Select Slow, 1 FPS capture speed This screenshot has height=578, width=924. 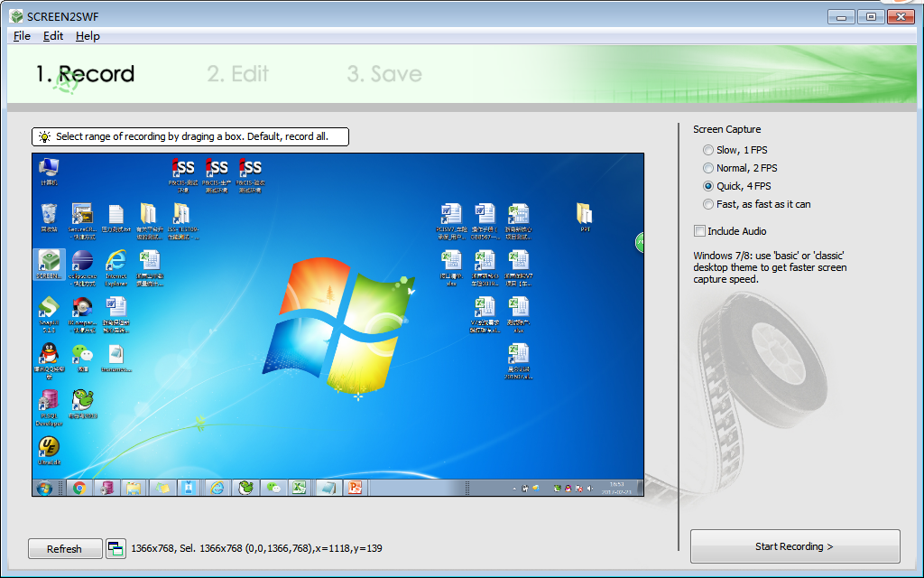735,150
